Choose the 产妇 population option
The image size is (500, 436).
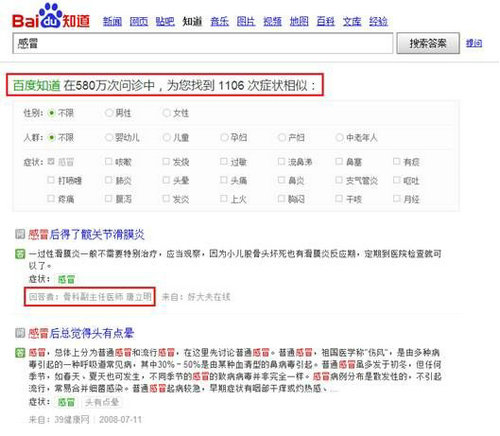click(x=282, y=137)
